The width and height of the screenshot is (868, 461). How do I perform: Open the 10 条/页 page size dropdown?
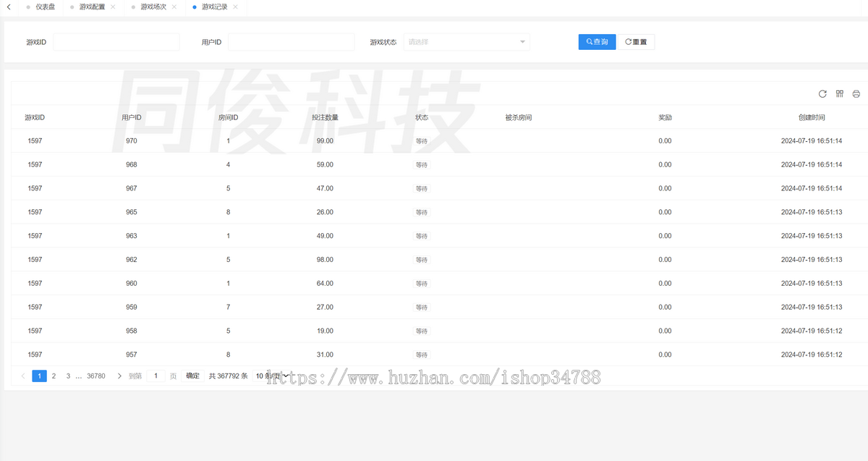click(272, 376)
